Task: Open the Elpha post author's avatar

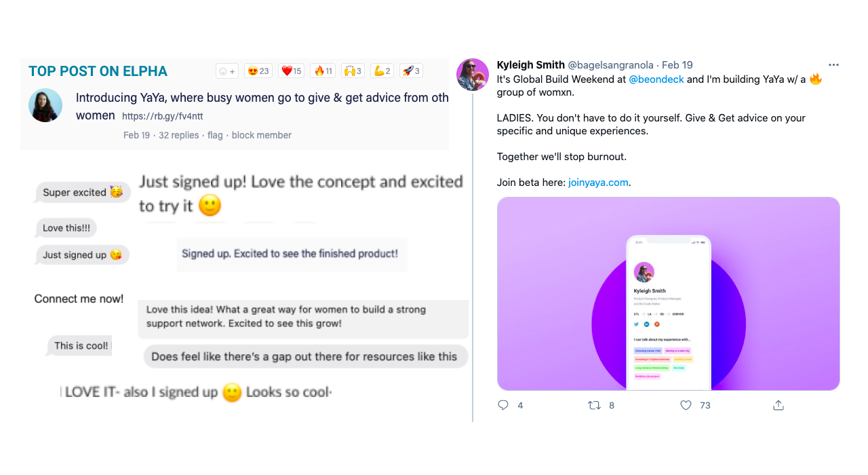Action: tap(45, 105)
